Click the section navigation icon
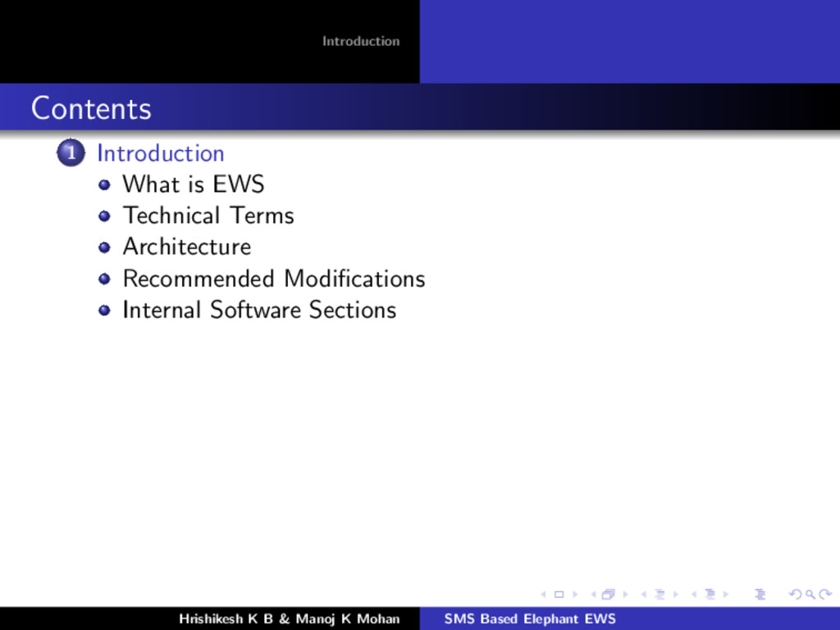840x630 pixels. click(710, 594)
